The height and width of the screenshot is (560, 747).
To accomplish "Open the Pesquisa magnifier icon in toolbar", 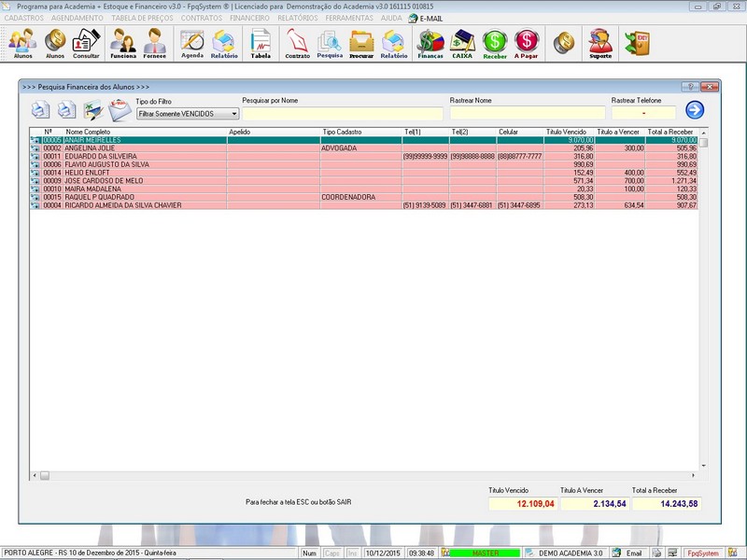I will [330, 43].
